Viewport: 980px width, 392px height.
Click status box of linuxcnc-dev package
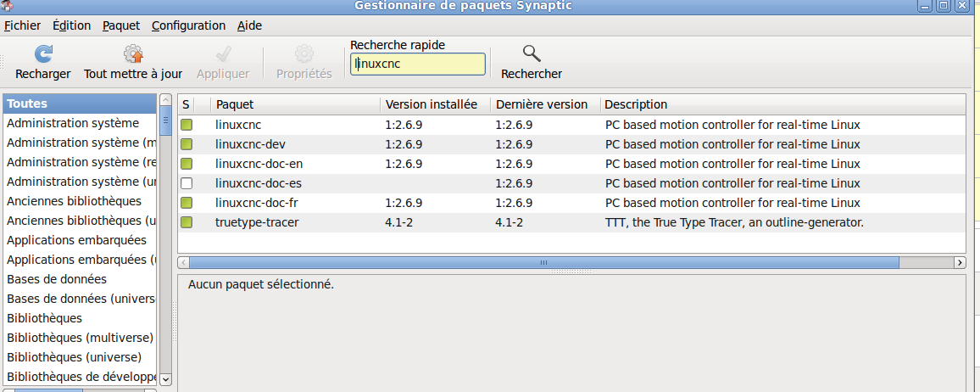(x=187, y=144)
